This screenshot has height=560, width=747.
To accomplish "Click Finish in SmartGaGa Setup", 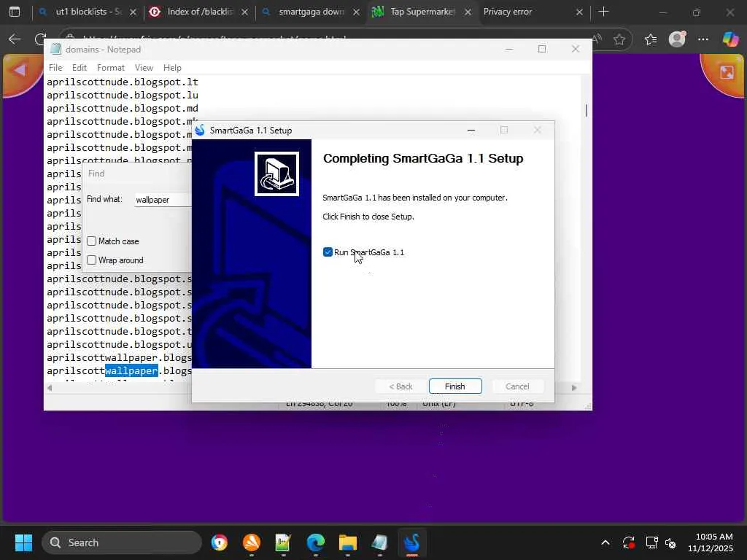I will 455,386.
